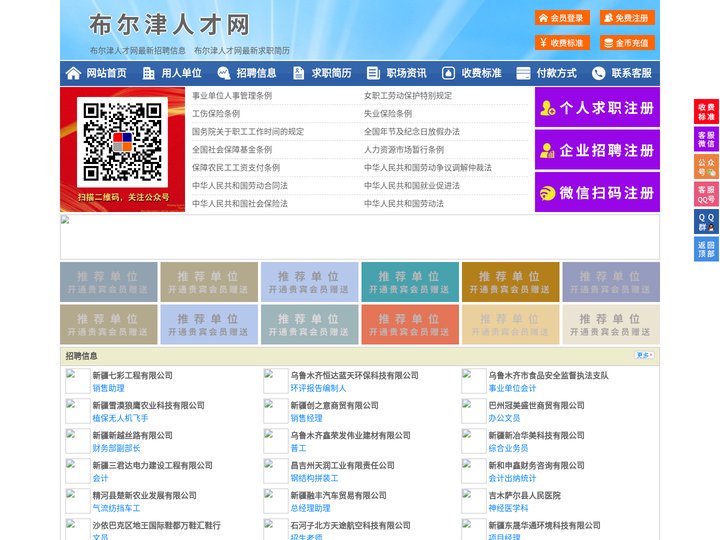Click the red-orange 推荐单位 tile
This screenshot has height=540, width=720.
point(410,324)
